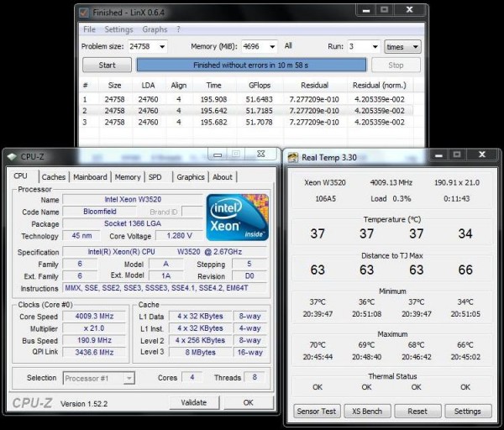Image resolution: width=504 pixels, height=430 pixels.
Task: Minimize the Real Temp window
Action: click(439, 155)
